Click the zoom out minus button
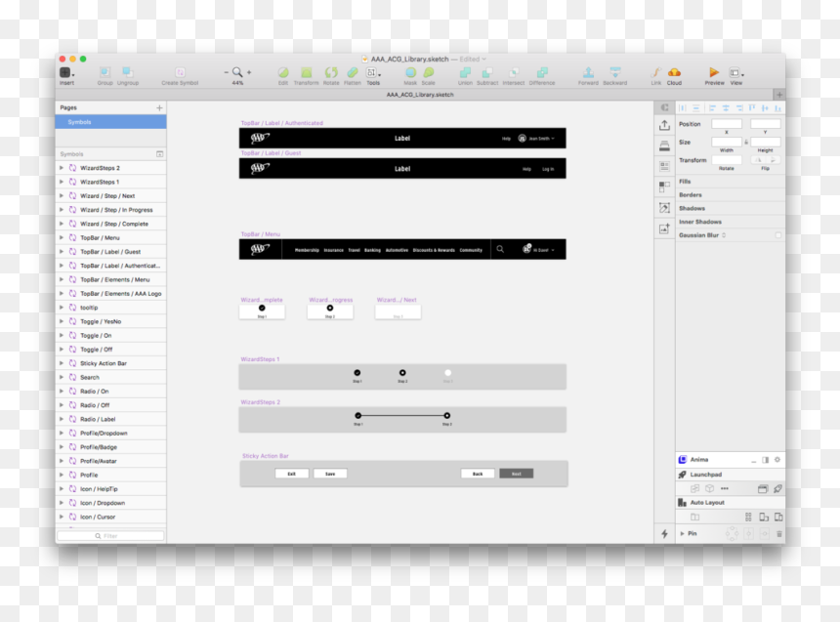 click(226, 72)
